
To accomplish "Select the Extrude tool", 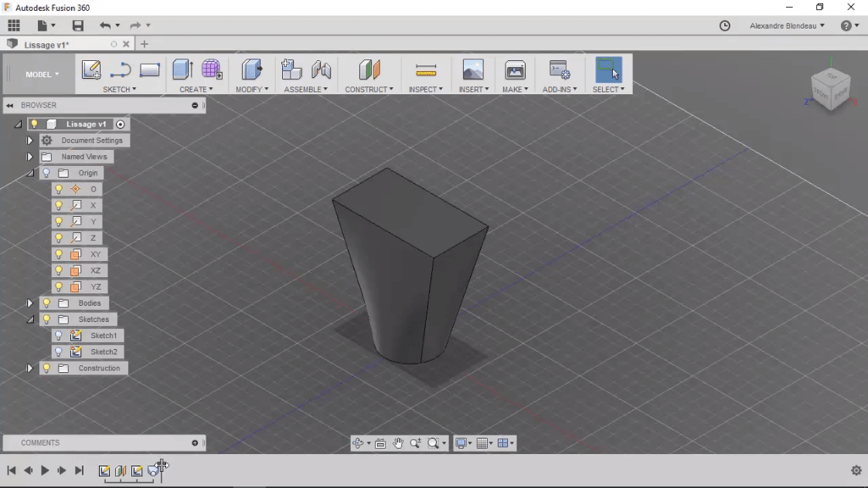I will click(182, 69).
